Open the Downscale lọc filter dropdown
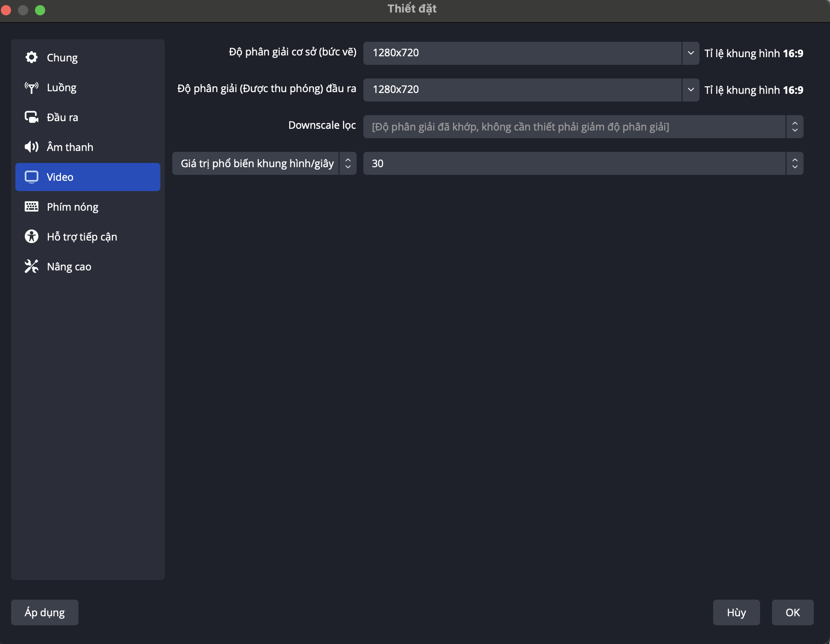 coord(583,127)
